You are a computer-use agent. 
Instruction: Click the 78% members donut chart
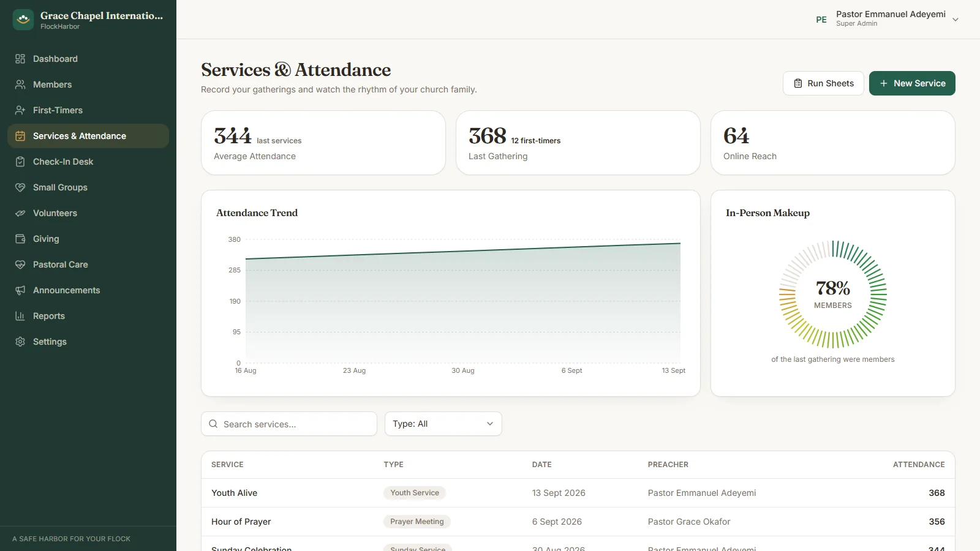[833, 294]
